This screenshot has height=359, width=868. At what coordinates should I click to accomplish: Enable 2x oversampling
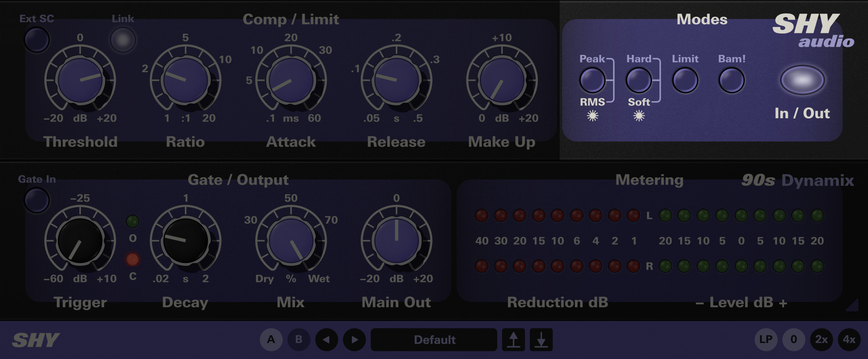(822, 340)
